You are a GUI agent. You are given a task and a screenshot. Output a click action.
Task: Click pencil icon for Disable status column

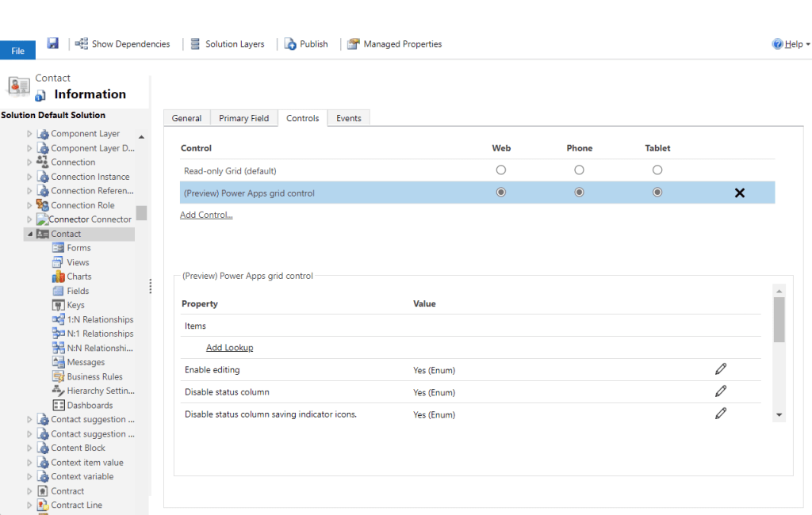720,391
